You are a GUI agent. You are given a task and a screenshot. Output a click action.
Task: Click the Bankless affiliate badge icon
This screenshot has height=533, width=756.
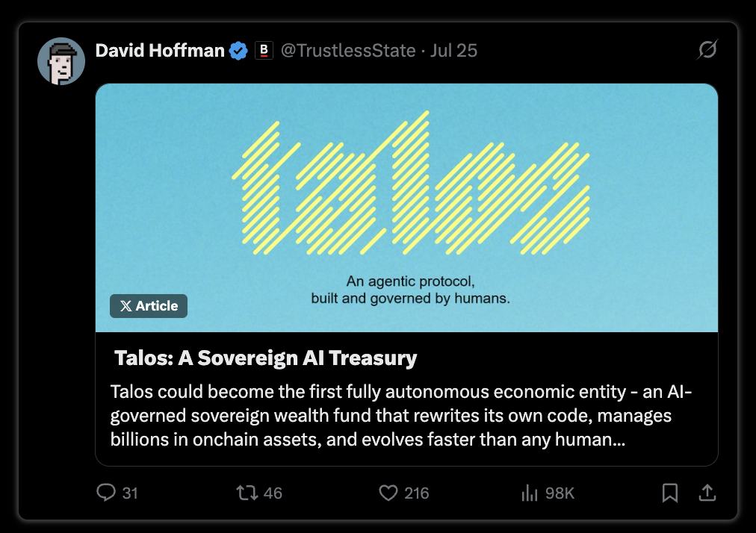[x=264, y=51]
